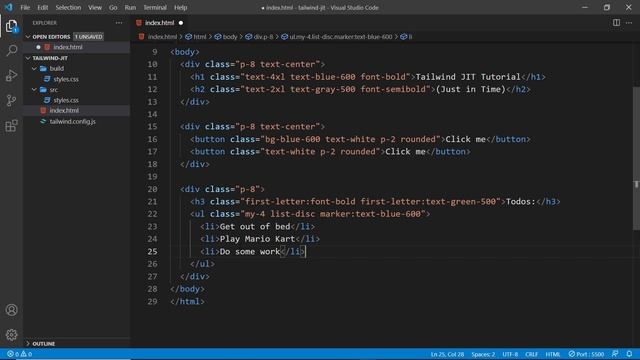Viewport: 640px width, 360px height.
Task: Click the body breadcrumb item
Action: pos(226,37)
